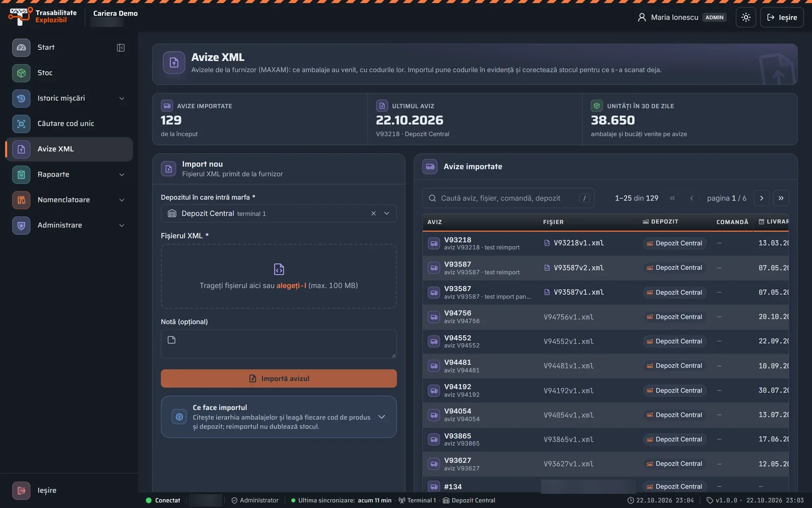Sort by the DEPOZIT column header
The width and height of the screenshot is (812, 508).
pyautogui.click(x=660, y=222)
